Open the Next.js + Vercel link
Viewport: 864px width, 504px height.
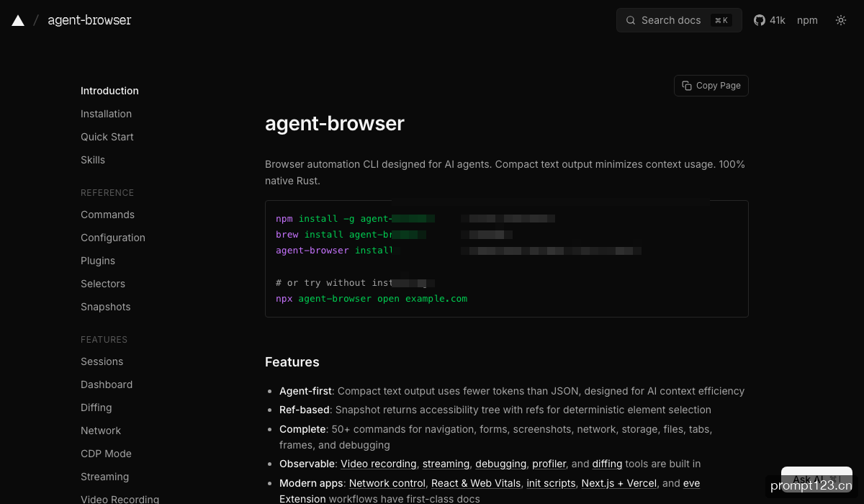[x=619, y=483]
